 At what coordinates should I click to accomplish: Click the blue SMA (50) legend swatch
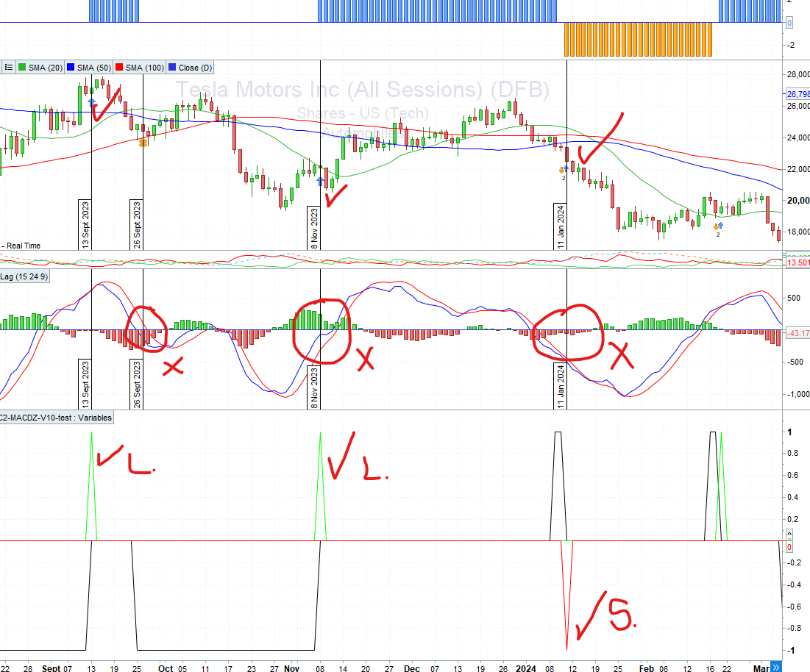(x=71, y=68)
